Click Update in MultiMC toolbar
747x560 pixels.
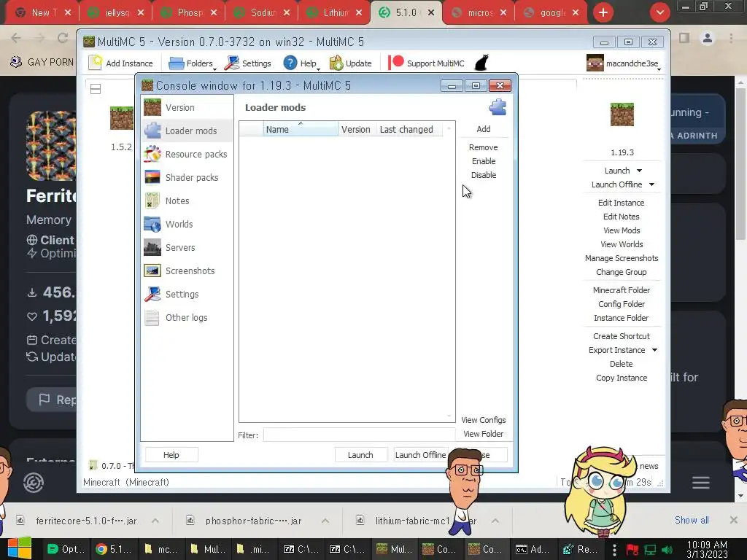coord(351,63)
